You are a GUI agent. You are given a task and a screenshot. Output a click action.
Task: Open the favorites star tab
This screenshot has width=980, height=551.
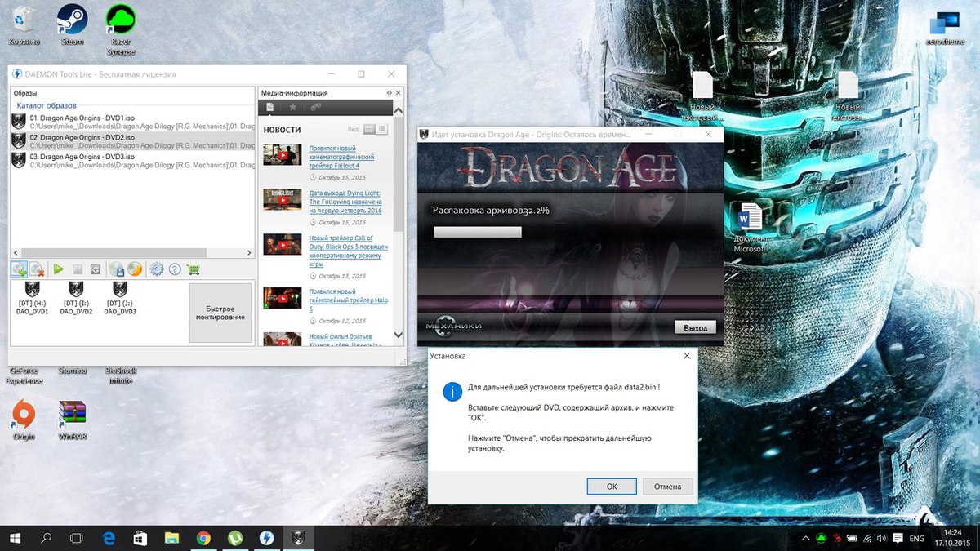click(292, 107)
